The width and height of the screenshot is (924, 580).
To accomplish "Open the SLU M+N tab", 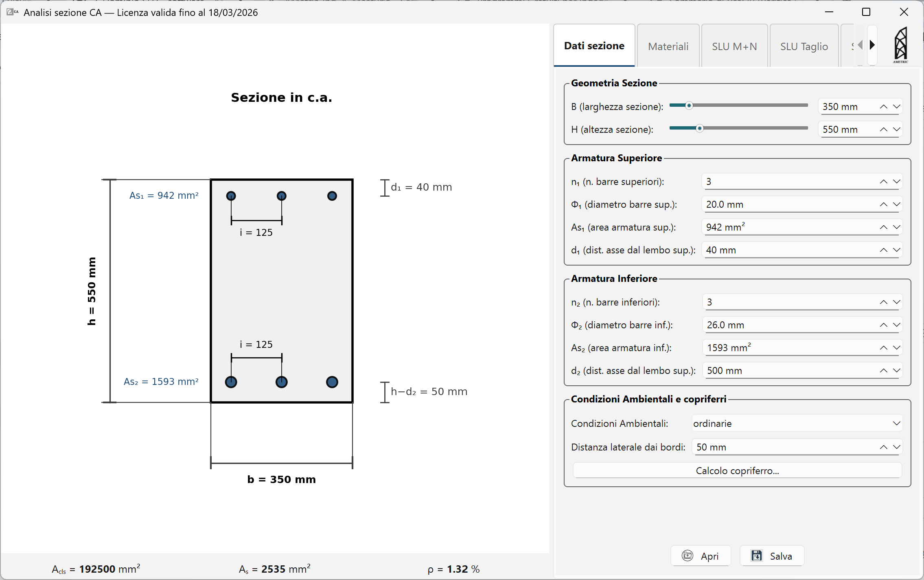I will coord(734,46).
